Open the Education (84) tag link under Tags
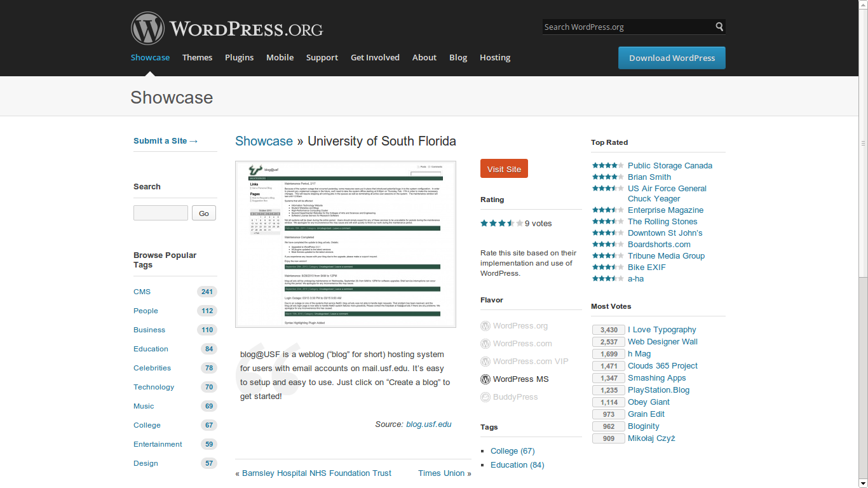The height and width of the screenshot is (488, 868). point(517,465)
